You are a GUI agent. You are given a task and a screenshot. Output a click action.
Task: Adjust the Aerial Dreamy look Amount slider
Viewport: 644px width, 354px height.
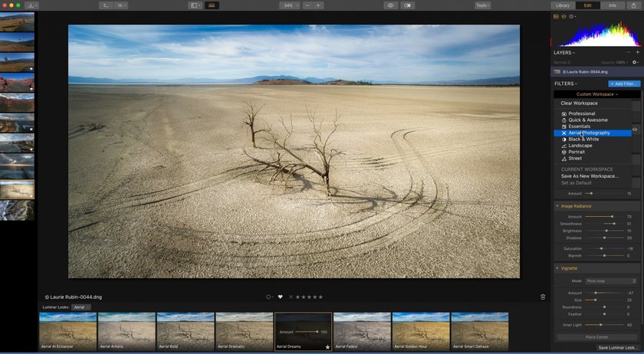[x=307, y=332]
